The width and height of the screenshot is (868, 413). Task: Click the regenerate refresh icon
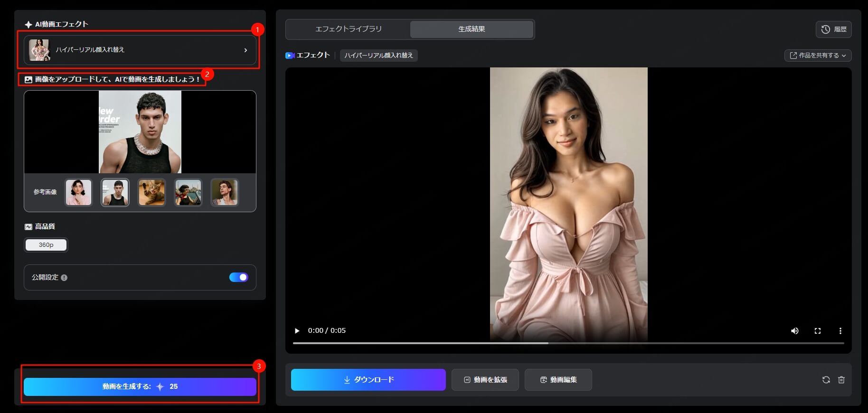pos(826,380)
